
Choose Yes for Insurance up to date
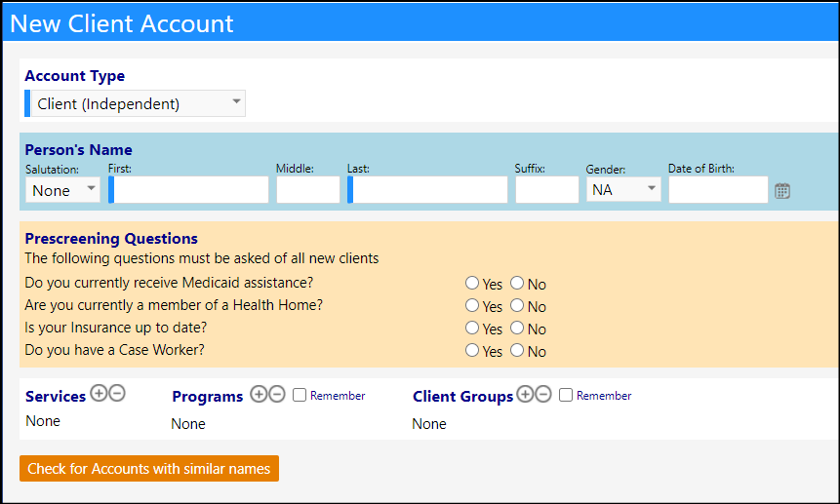pos(472,328)
